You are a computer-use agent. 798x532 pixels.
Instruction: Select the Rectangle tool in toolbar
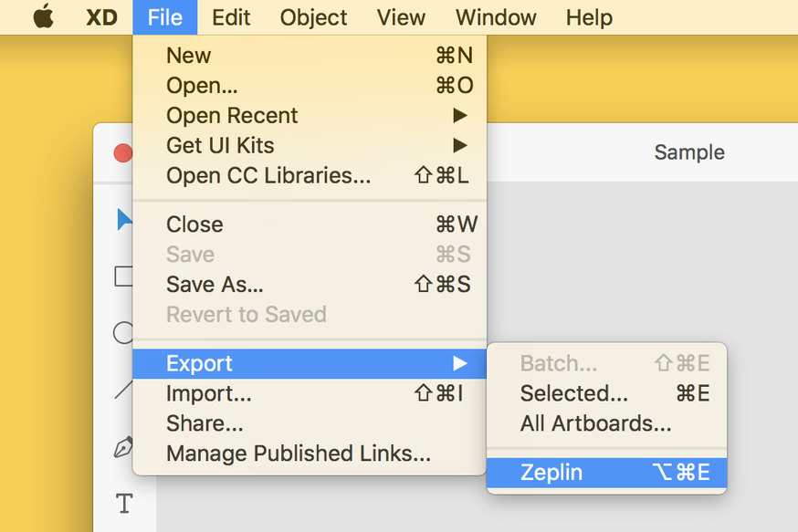click(123, 276)
